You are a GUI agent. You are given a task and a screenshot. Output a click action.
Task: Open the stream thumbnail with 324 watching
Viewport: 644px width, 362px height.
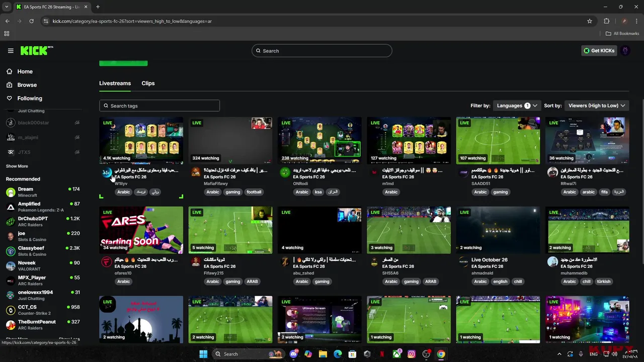point(230,141)
